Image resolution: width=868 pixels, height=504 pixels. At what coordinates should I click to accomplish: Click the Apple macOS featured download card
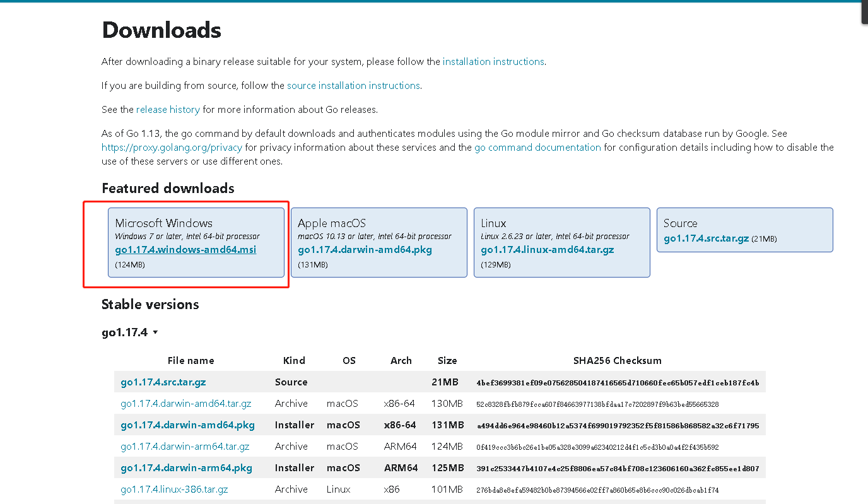pyautogui.click(x=378, y=243)
